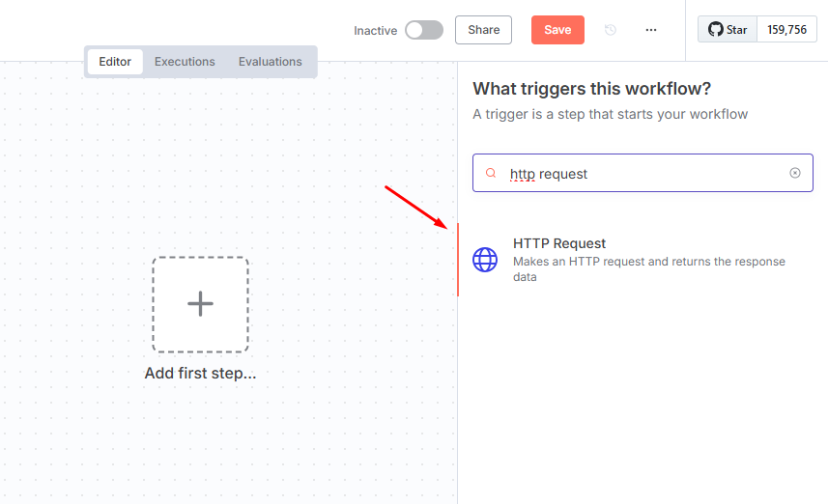Viewport: 828px width, 504px height.
Task: Choose the HTTP Request node title
Action: pos(559,243)
